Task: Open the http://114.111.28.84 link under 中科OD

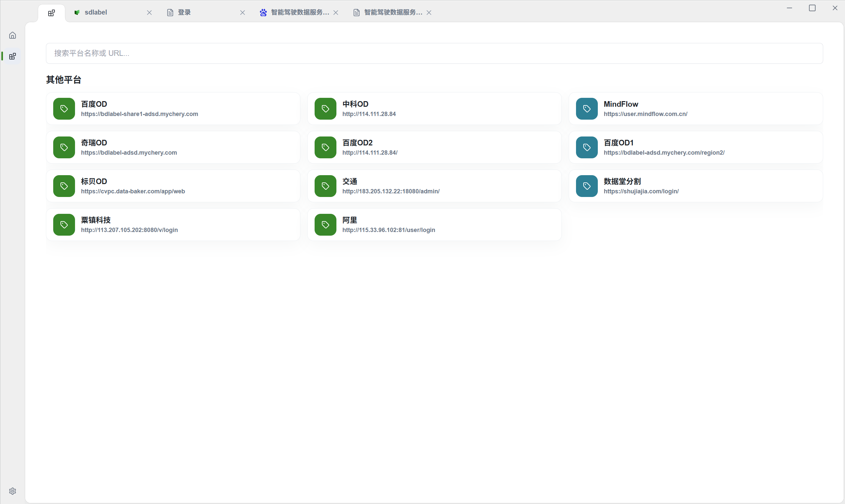Action: click(x=369, y=114)
